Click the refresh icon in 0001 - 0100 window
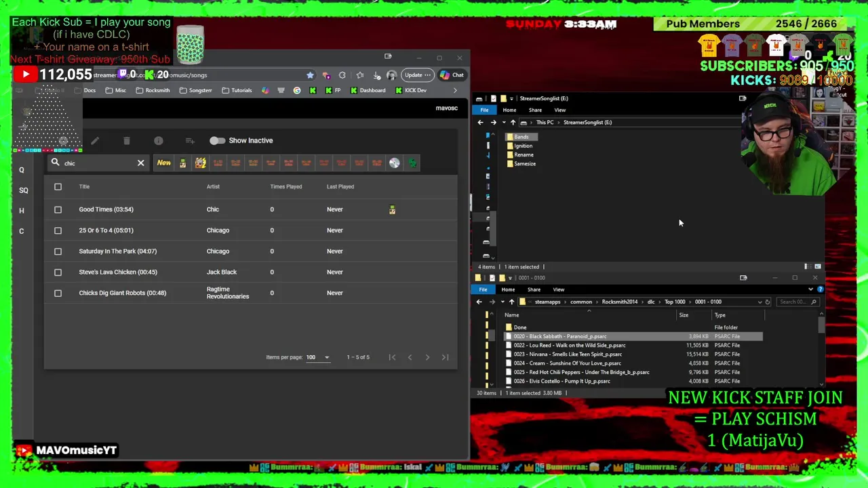This screenshot has width=868, height=488. coord(768,302)
